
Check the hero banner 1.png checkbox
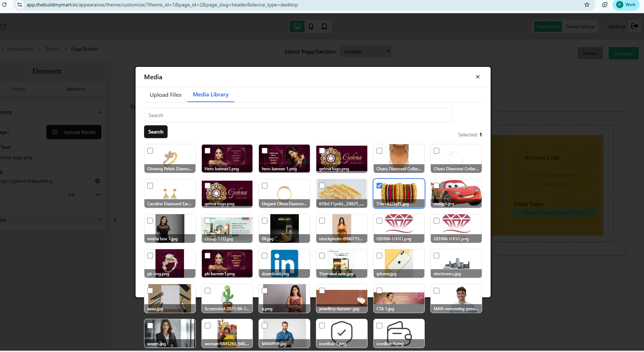pos(265,151)
